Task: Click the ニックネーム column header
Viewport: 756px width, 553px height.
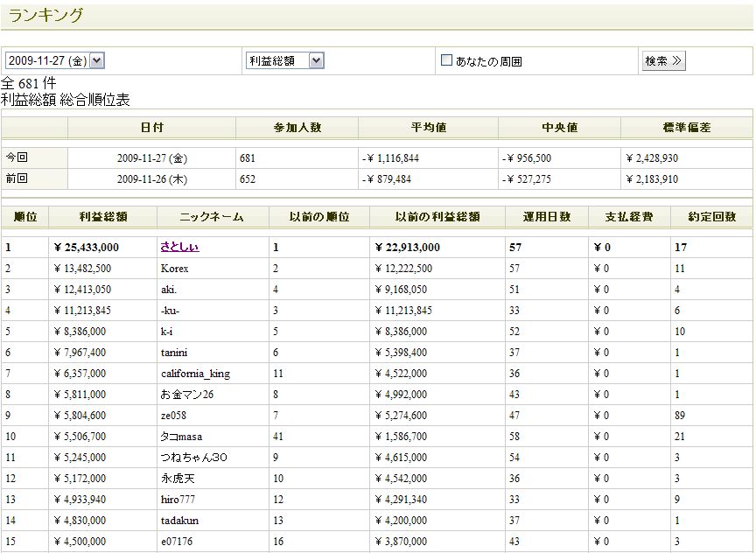Action: [213, 217]
